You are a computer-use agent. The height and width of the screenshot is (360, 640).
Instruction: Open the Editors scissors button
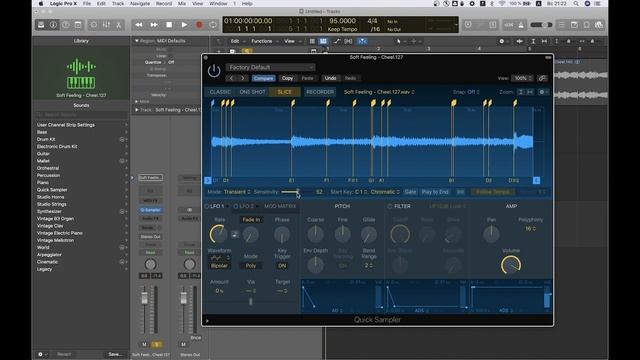119,25
